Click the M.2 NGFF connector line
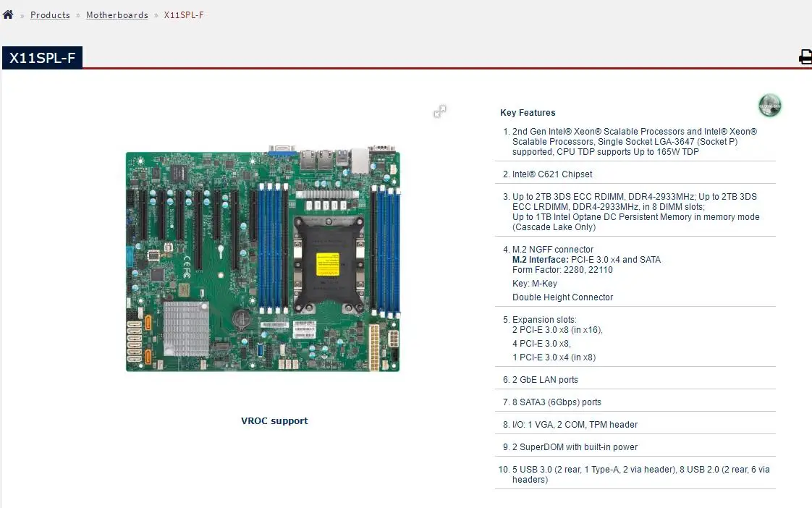Viewport: 812px width, 508px height. pyautogui.click(x=553, y=249)
